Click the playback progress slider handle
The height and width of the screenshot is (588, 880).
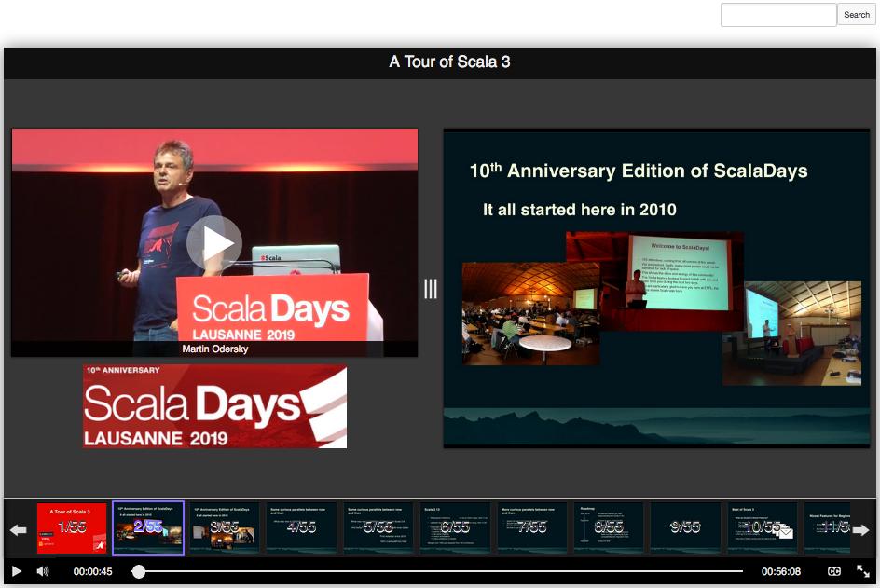point(138,571)
